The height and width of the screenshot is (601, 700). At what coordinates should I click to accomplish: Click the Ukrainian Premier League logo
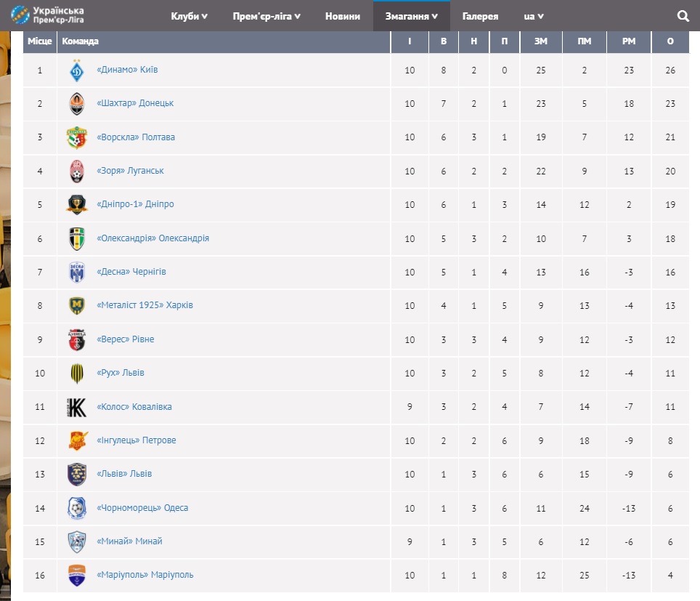click(48, 15)
